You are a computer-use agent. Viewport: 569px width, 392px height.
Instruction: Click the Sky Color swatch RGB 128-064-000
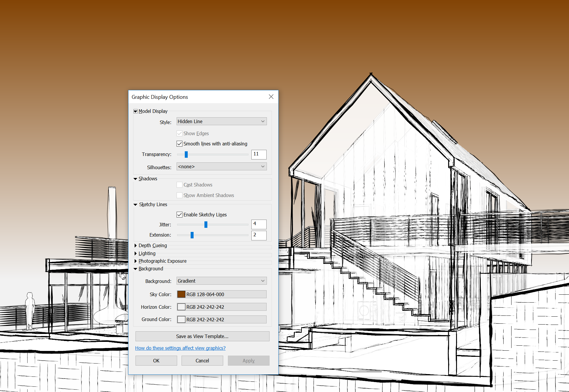point(181,295)
